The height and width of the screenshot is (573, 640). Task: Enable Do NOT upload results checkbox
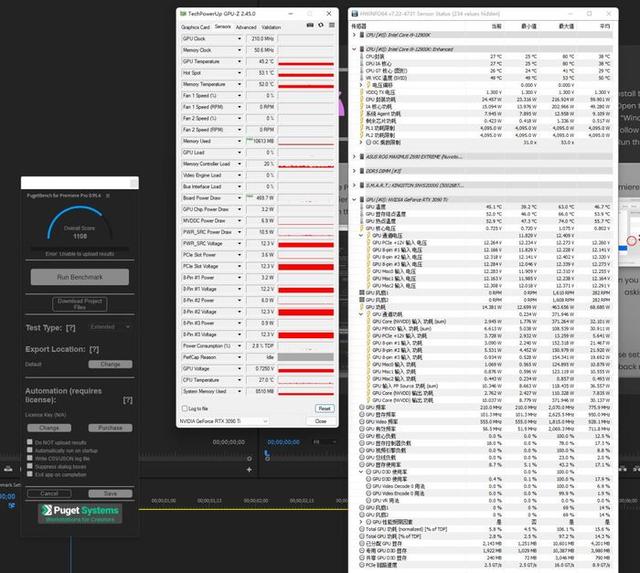tap(30, 442)
